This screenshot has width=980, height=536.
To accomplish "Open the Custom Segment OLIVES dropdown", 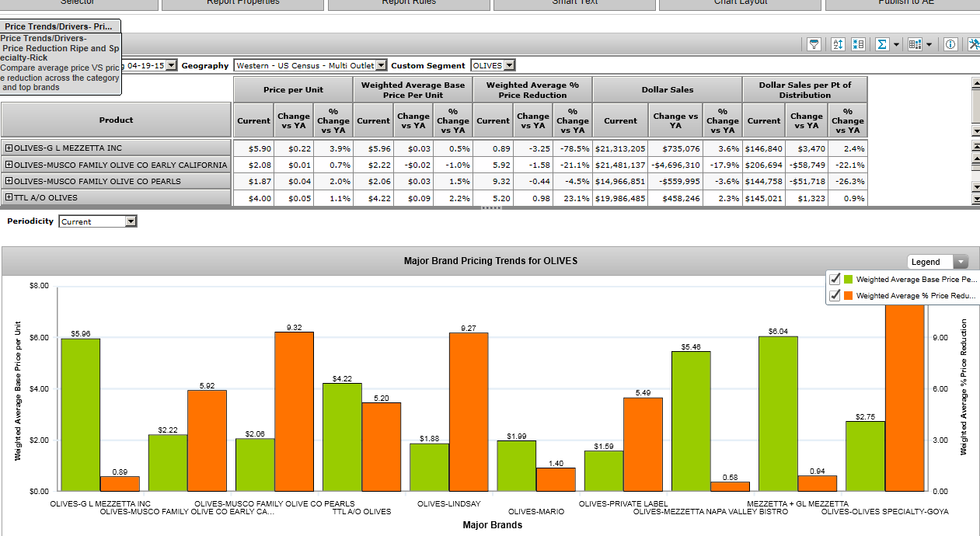I will click(x=509, y=66).
